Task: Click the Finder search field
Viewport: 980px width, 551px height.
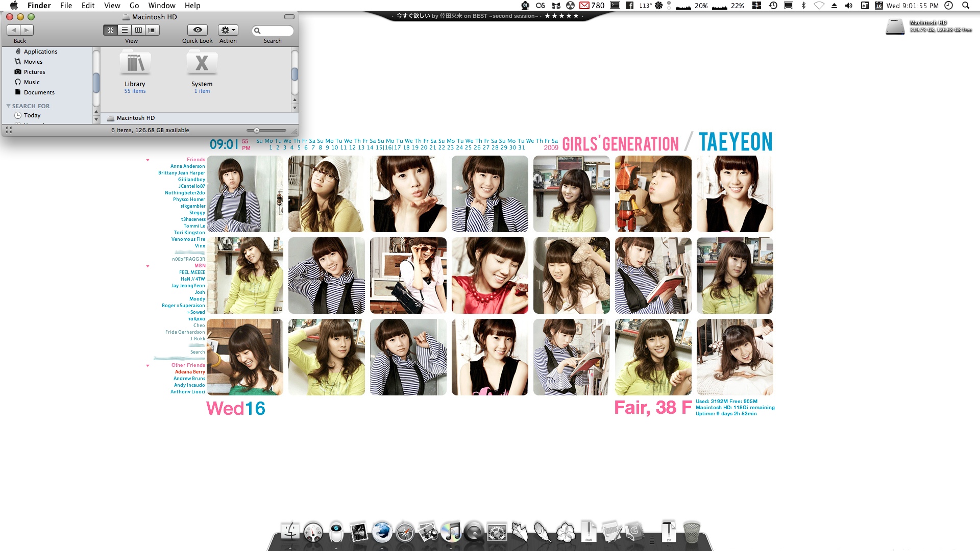Action: (273, 31)
